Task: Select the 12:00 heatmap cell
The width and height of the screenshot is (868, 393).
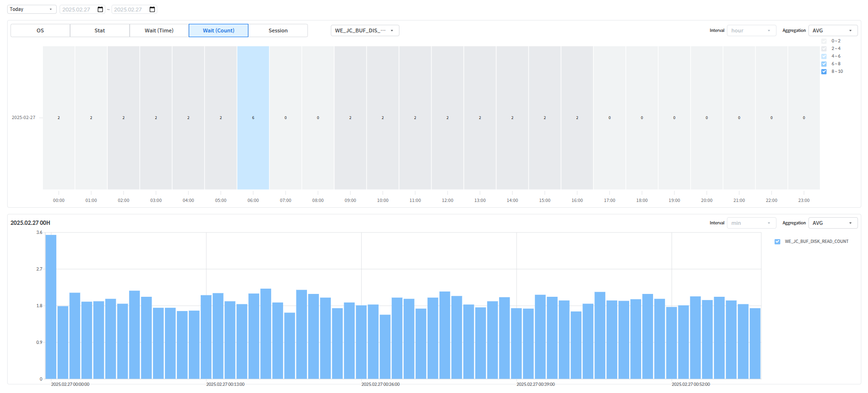Action: [x=448, y=118]
